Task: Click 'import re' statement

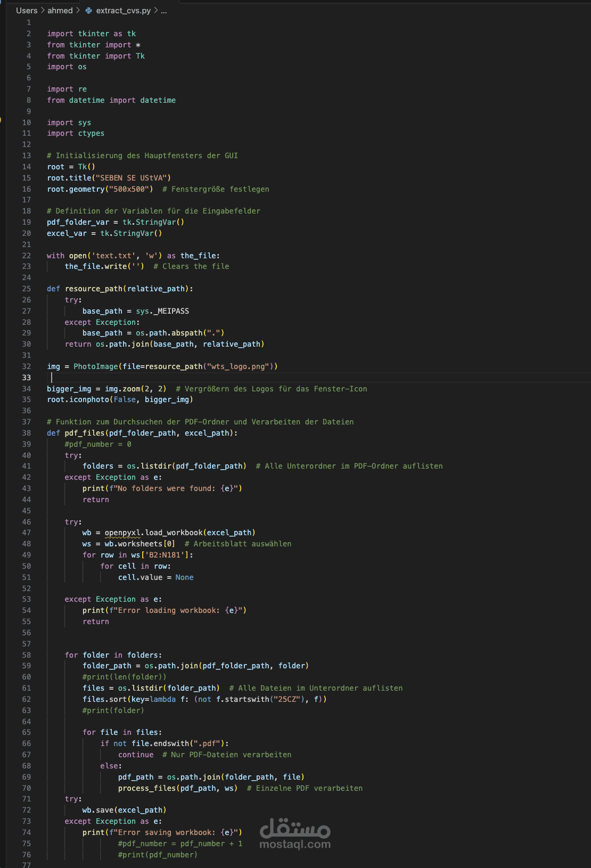Action: point(67,89)
